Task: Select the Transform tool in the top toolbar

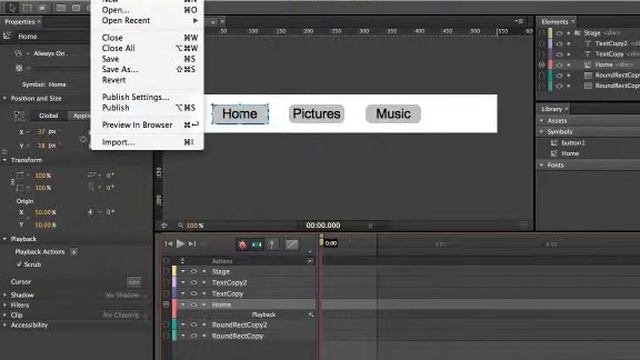Action: (27, 8)
